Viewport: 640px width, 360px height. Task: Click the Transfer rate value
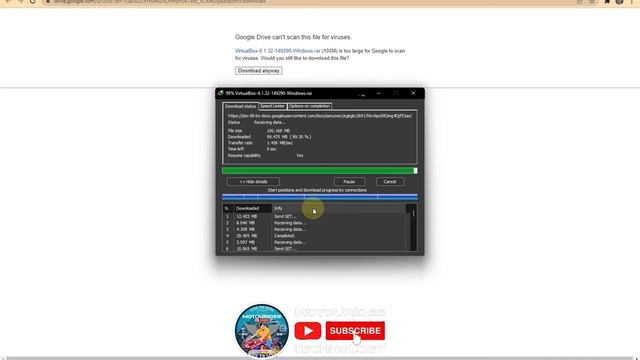point(280,143)
